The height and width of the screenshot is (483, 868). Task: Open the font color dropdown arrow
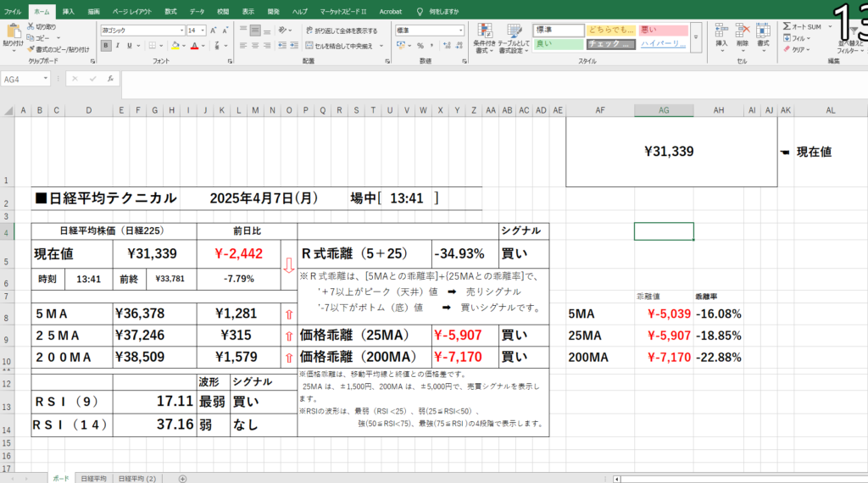pos(203,46)
